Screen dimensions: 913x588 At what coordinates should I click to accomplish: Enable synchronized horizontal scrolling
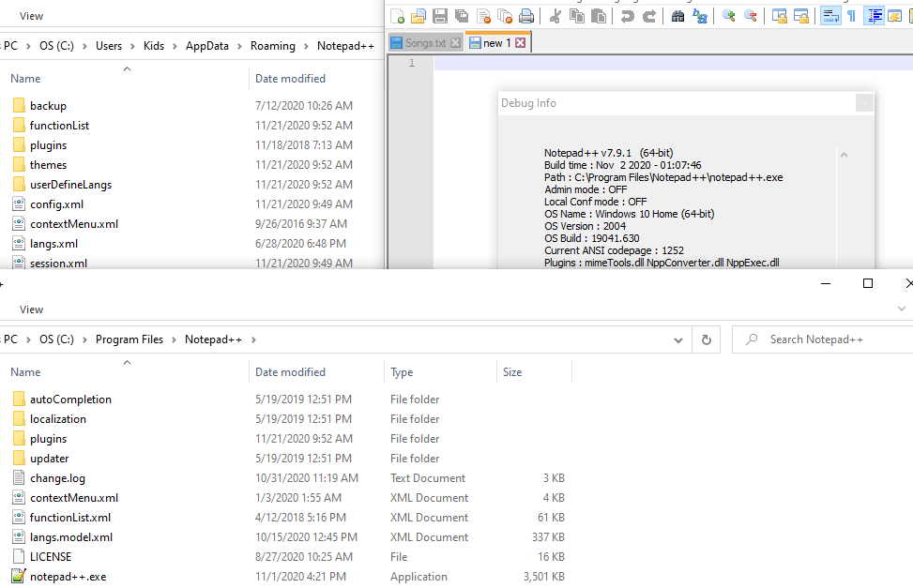coord(801,16)
